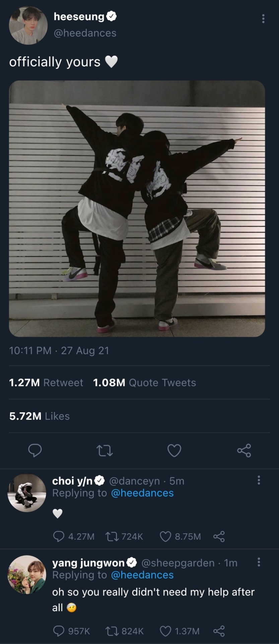Retweet heeseung's main tweet
The image size is (279, 644).
[104, 450]
